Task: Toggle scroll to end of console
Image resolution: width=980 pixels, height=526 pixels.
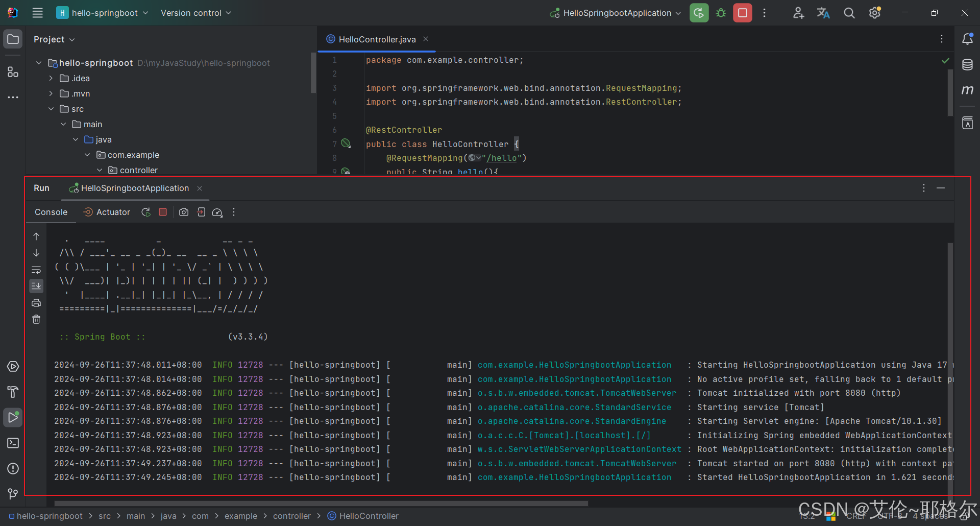Action: (36, 286)
